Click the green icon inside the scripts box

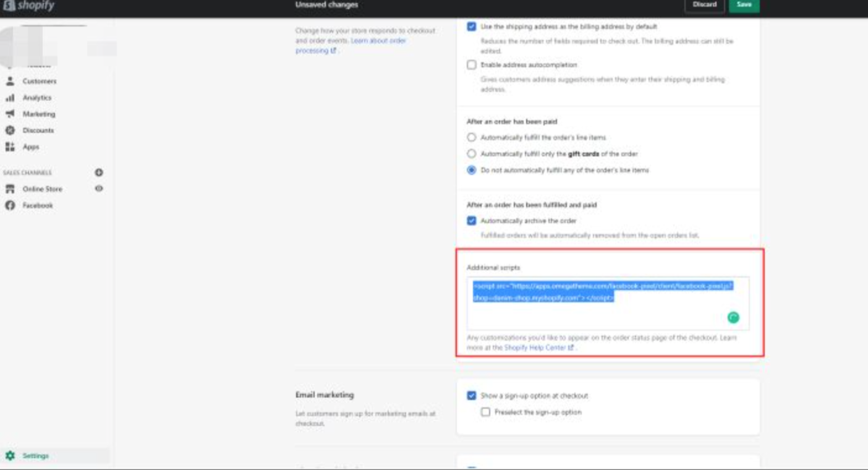coord(732,317)
